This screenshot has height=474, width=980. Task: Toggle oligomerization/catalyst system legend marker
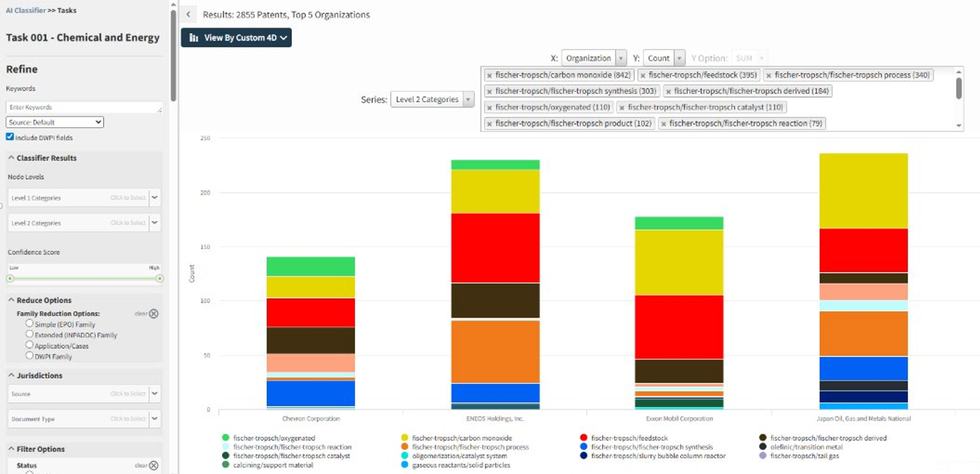(405, 456)
